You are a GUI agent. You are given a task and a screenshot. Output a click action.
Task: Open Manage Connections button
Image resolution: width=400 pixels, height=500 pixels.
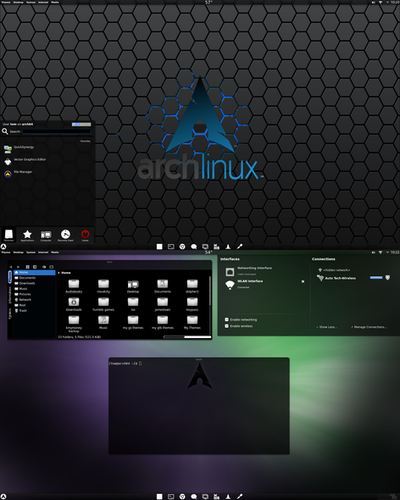tap(369, 327)
